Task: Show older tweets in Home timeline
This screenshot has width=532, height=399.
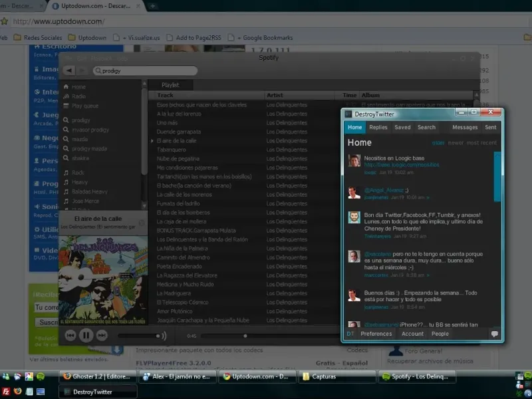Action: (x=438, y=143)
